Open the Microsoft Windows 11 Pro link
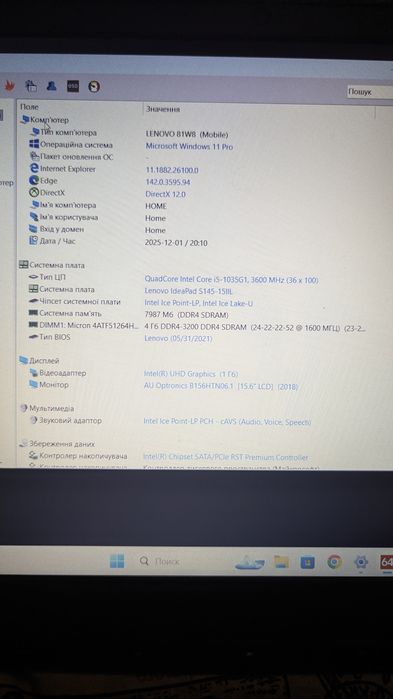The image size is (393, 699). tap(189, 146)
